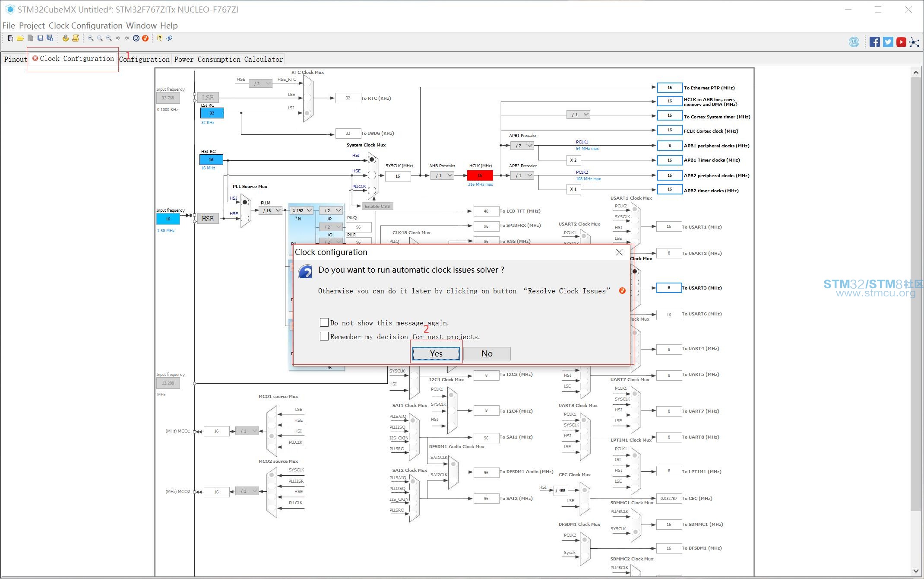Screen dimensions: 924x579
Task: Open the ST Twitter page icon
Action: point(888,42)
